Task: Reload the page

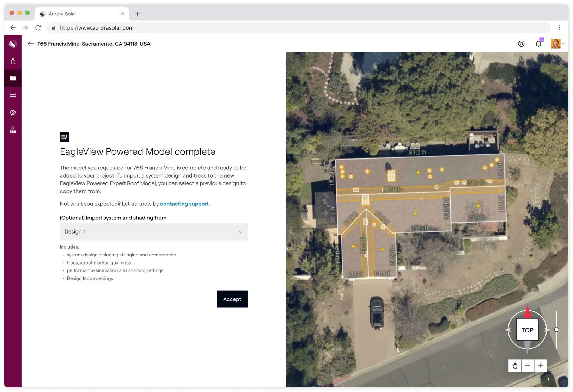Action: click(38, 27)
